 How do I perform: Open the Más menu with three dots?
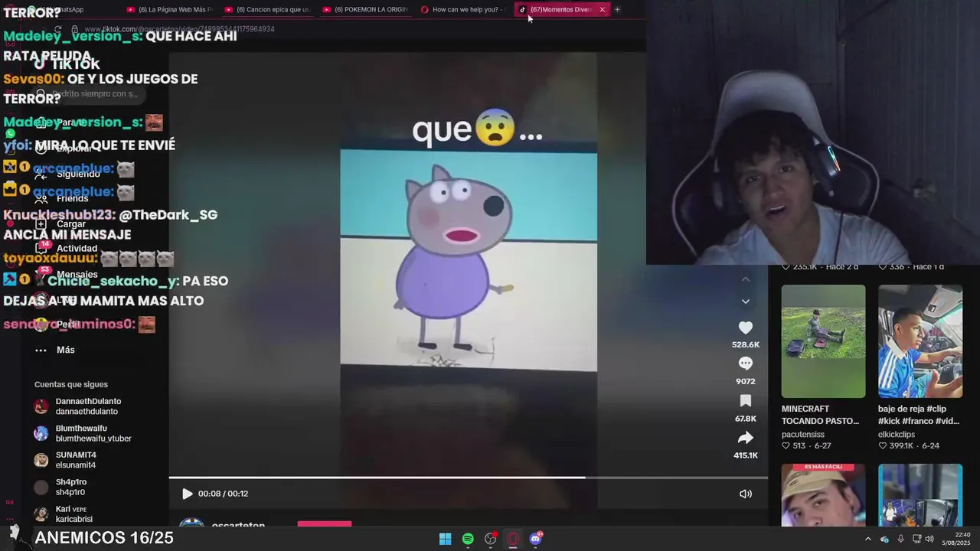click(54, 350)
